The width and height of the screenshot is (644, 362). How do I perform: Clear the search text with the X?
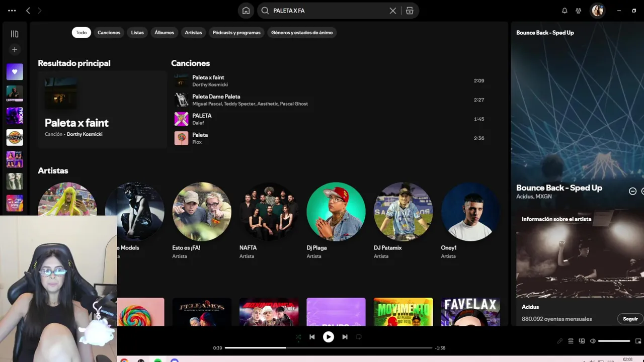[393, 11]
